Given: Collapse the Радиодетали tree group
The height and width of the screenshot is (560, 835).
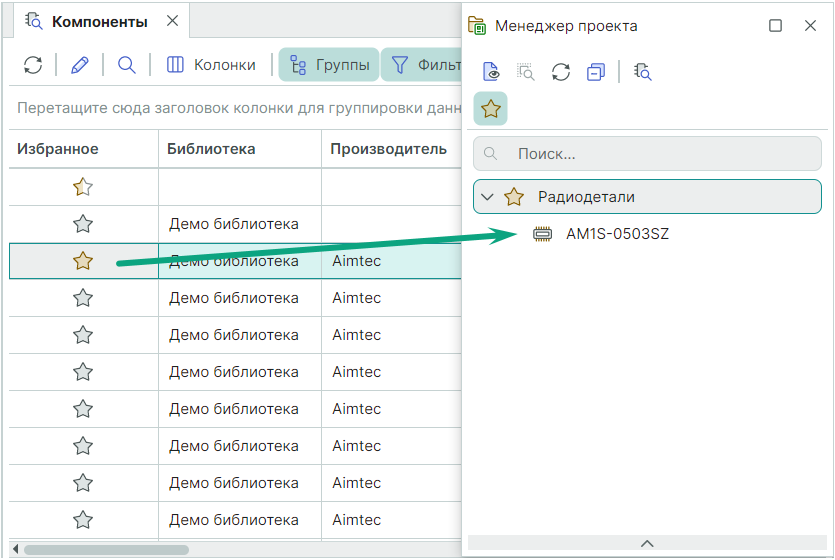Looking at the screenshot, I should 487,197.
